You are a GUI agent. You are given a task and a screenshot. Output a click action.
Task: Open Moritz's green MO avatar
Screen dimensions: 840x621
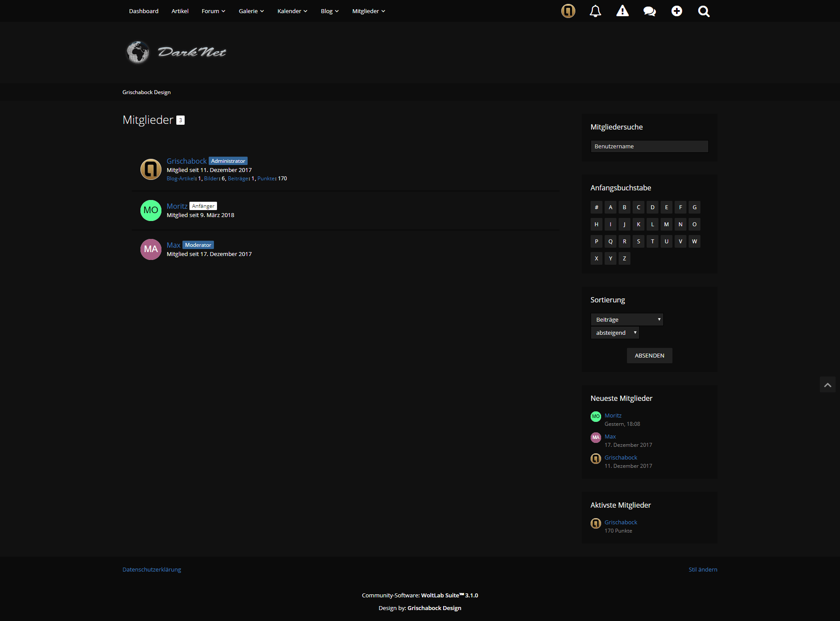[150, 211]
